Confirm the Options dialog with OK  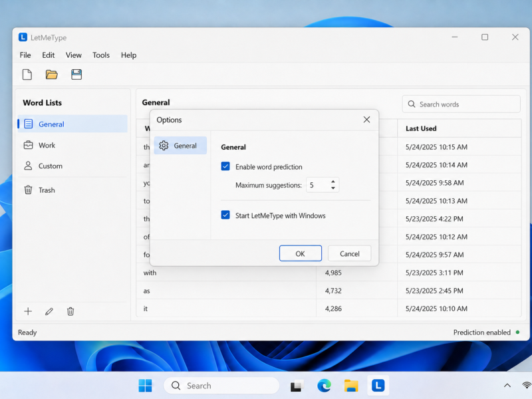pyautogui.click(x=301, y=253)
